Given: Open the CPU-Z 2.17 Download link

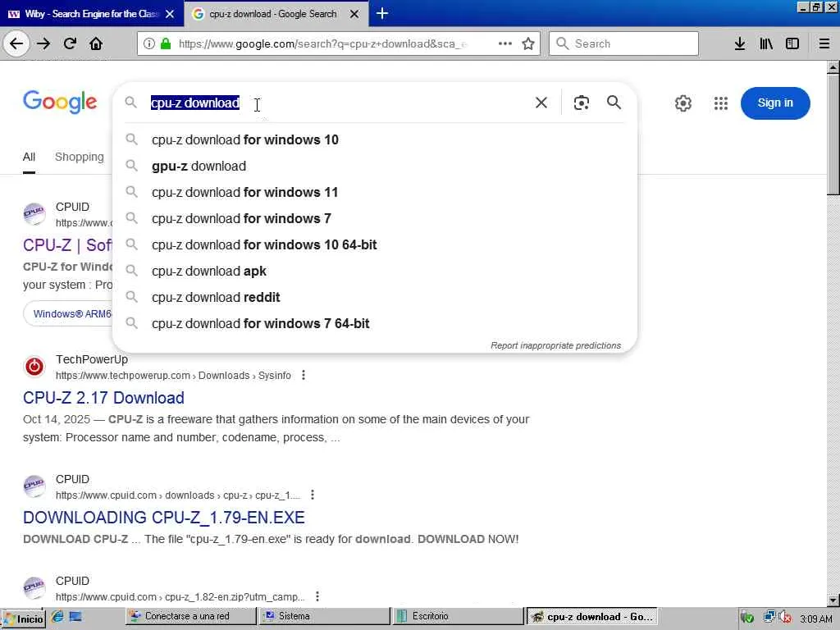Looking at the screenshot, I should click(x=103, y=398).
